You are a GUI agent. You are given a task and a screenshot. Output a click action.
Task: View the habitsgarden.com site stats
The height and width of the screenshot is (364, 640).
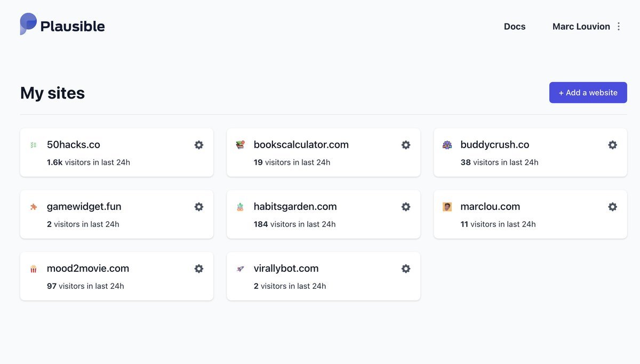click(x=295, y=207)
